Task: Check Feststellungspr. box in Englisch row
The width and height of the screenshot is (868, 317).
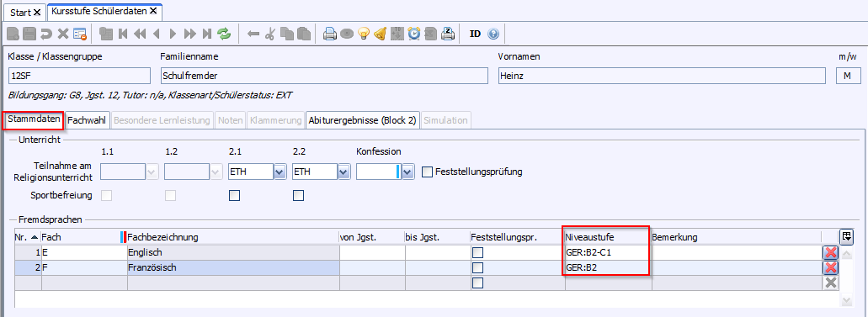Action: click(477, 253)
